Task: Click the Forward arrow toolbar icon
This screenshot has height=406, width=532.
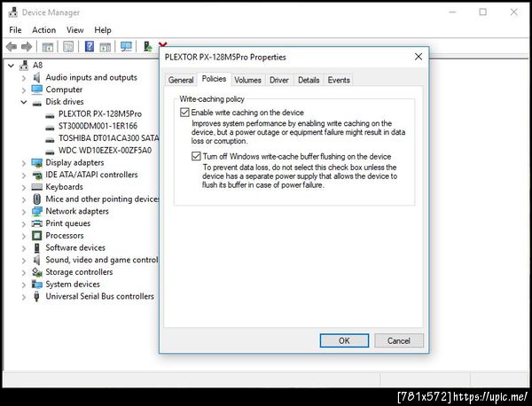Action: coord(27,46)
